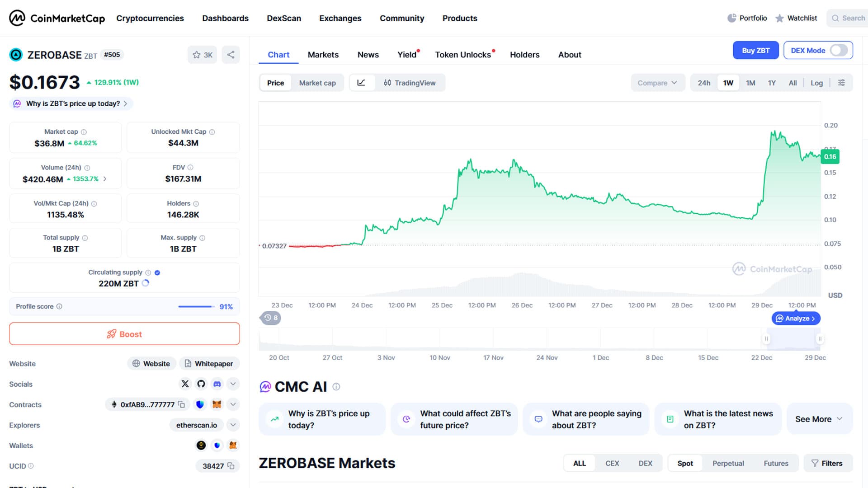Select the 24h chart range
The image size is (868, 488).
tap(703, 83)
